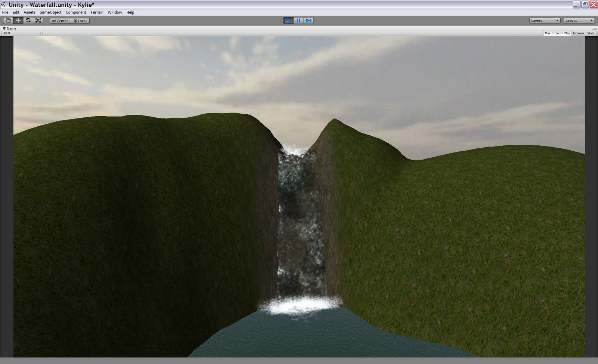The image size is (598, 364).
Task: Open the Layout dropdown
Action: (579, 21)
